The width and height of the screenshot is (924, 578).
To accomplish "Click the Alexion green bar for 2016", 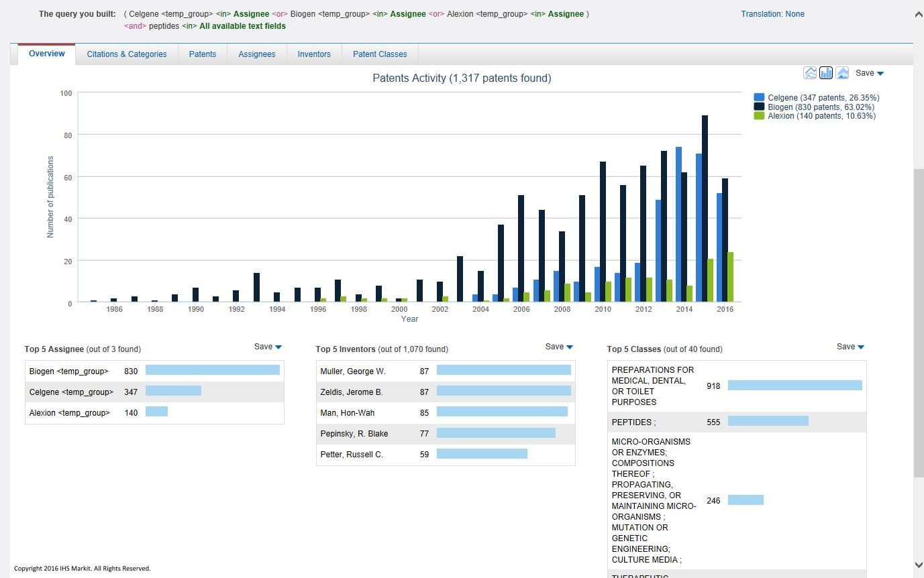I will (x=730, y=277).
